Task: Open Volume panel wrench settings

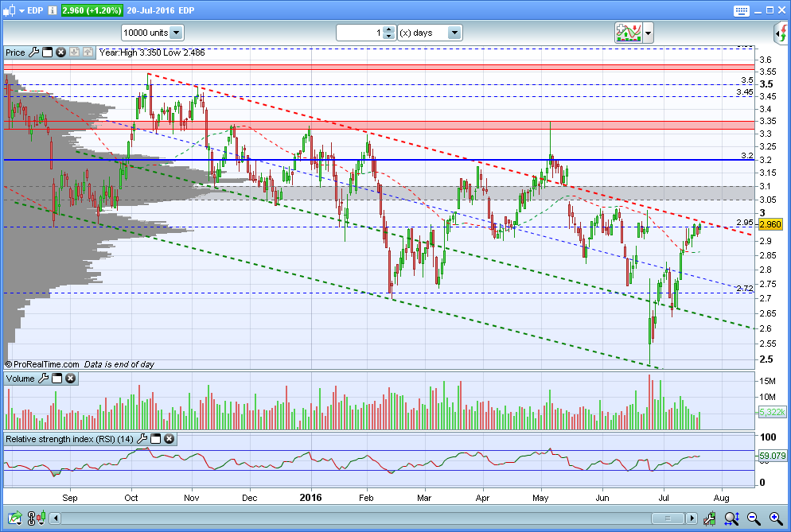Action: [x=44, y=379]
